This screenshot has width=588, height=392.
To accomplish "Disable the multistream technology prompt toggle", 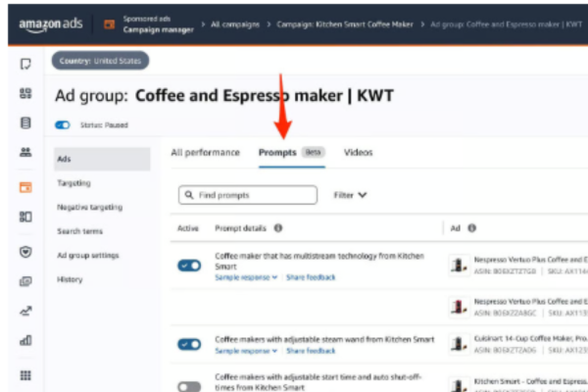I will click(189, 266).
